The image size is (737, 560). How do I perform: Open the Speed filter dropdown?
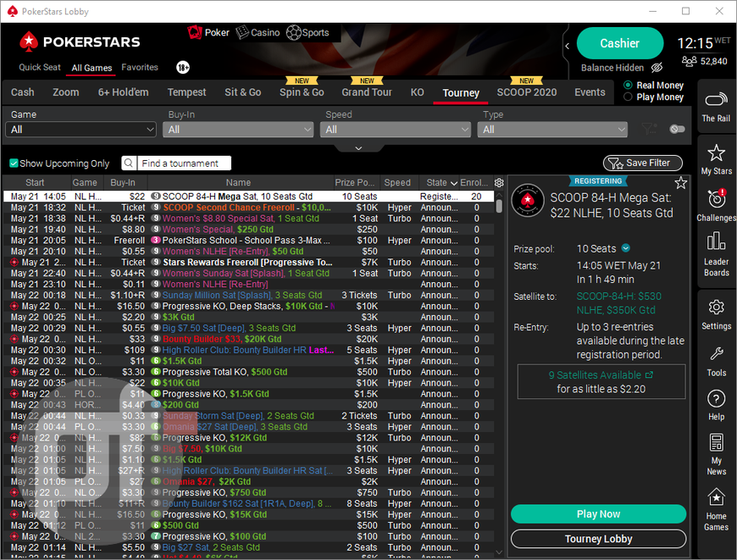coord(396,130)
